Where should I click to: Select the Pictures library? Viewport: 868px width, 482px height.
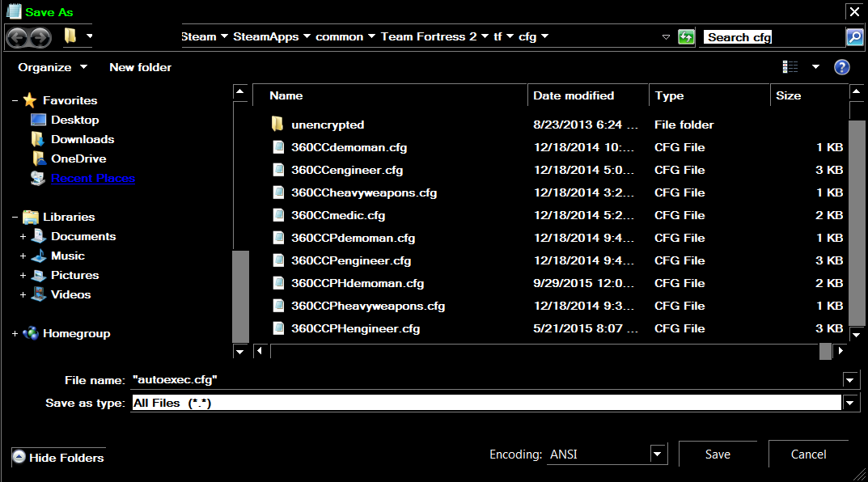click(74, 275)
